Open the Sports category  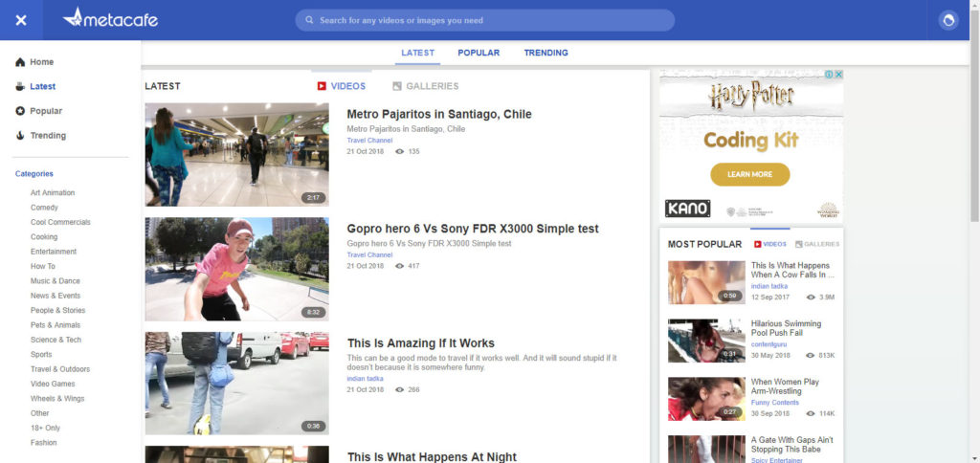click(x=41, y=354)
